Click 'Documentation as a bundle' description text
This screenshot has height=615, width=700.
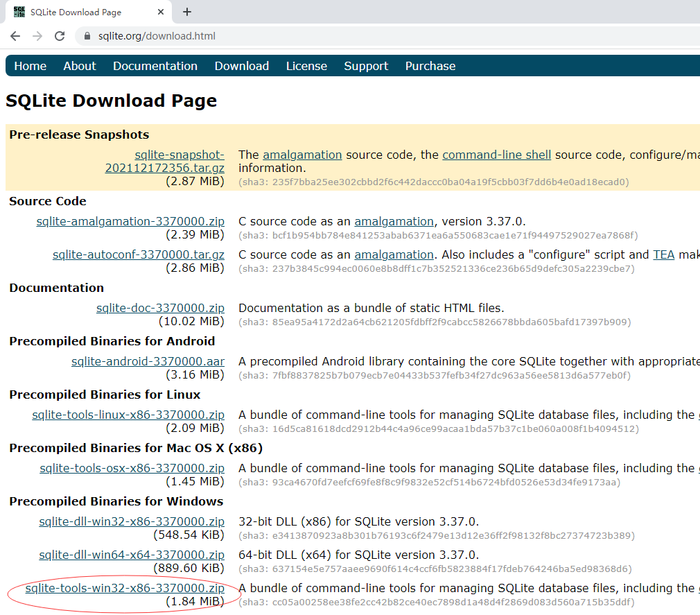pyautogui.click(x=371, y=308)
